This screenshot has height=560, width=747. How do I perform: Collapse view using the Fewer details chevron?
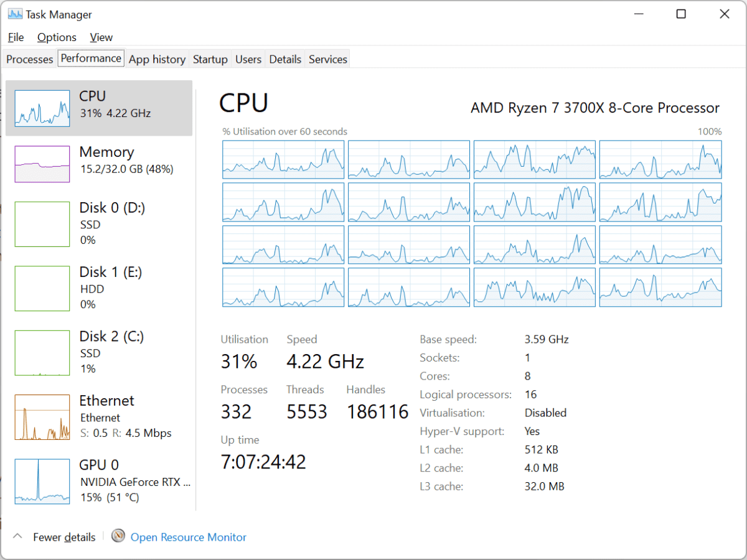17,536
